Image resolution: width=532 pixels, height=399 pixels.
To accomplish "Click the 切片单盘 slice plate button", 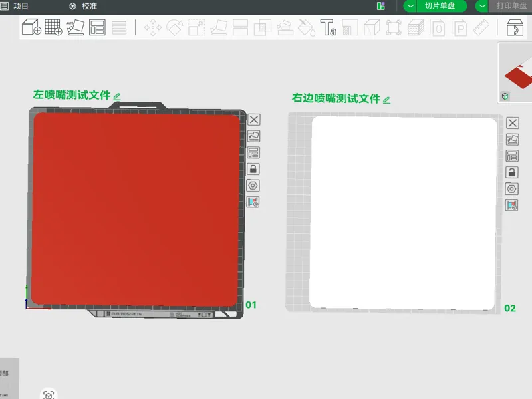I will tap(442, 6).
